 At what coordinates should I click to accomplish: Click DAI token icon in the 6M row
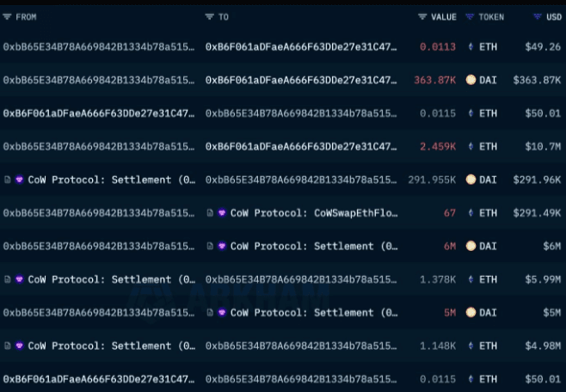471,246
